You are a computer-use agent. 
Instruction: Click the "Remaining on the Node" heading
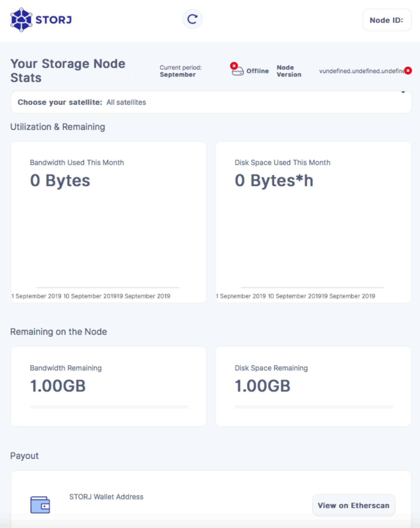(x=59, y=332)
